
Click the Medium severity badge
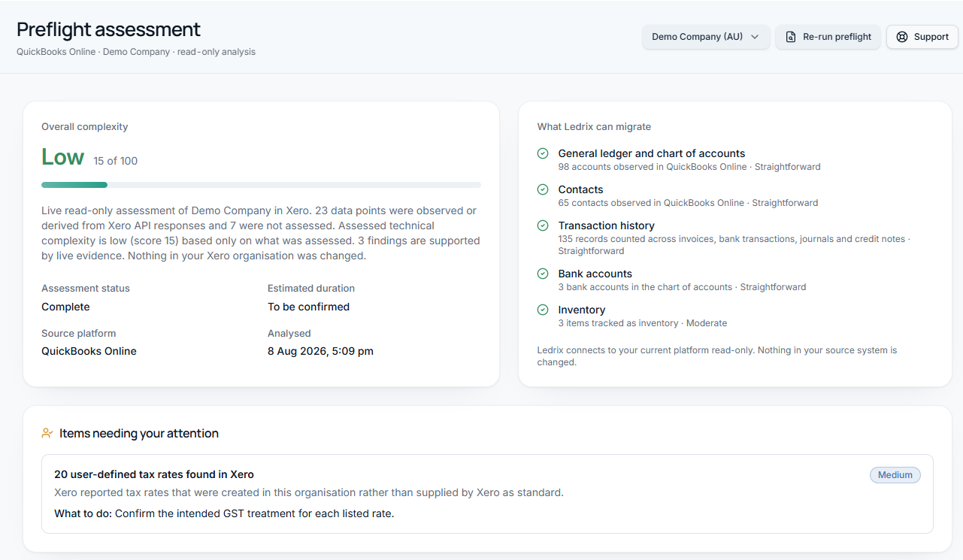pos(895,475)
